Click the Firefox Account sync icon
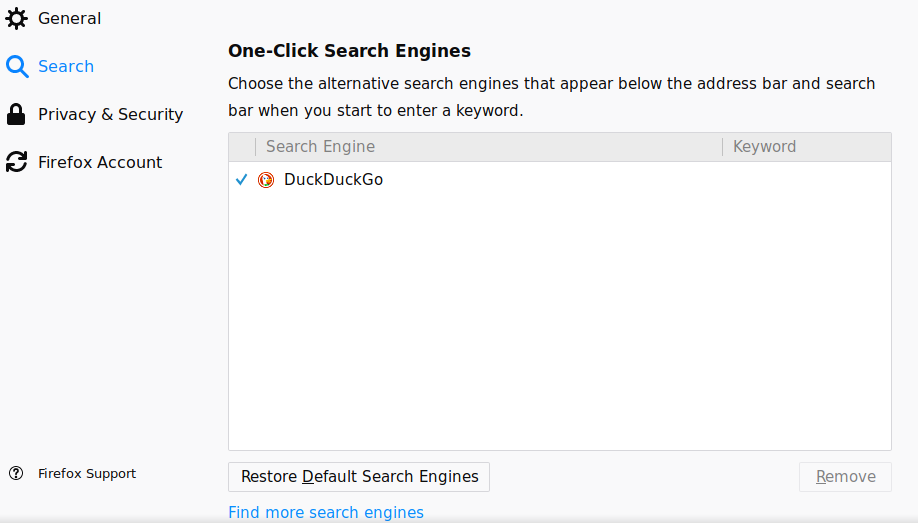918x523 pixels. click(16, 162)
